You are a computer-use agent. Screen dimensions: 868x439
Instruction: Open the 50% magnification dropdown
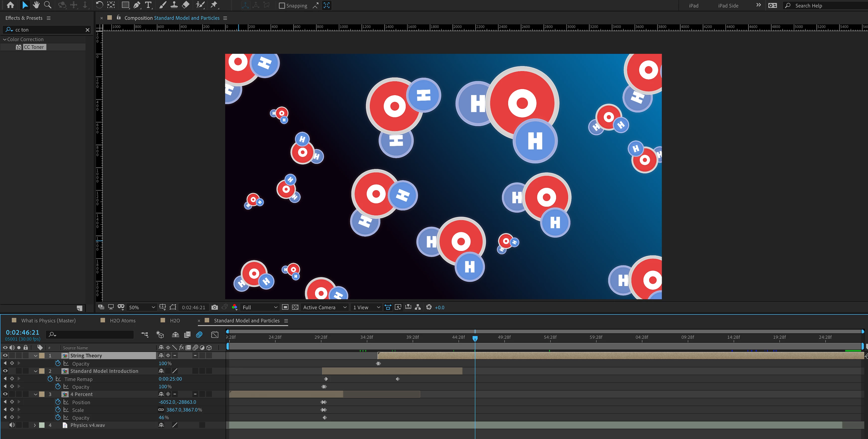click(x=142, y=307)
